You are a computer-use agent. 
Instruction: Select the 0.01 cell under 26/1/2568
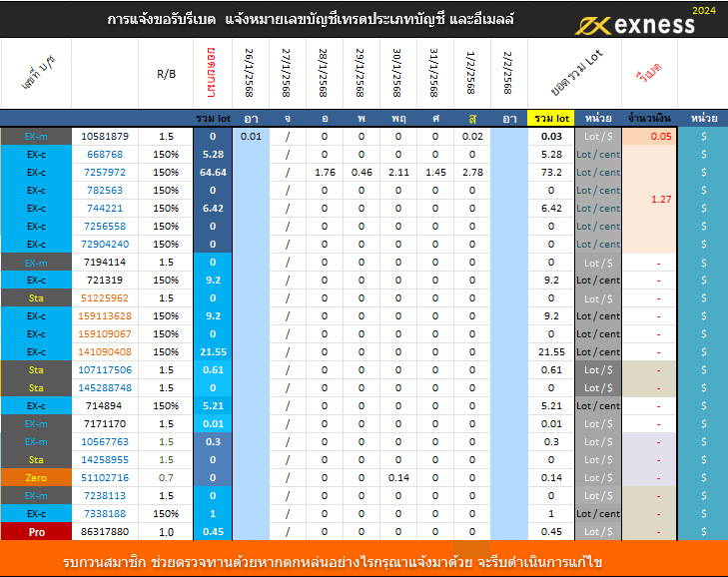pyautogui.click(x=251, y=137)
